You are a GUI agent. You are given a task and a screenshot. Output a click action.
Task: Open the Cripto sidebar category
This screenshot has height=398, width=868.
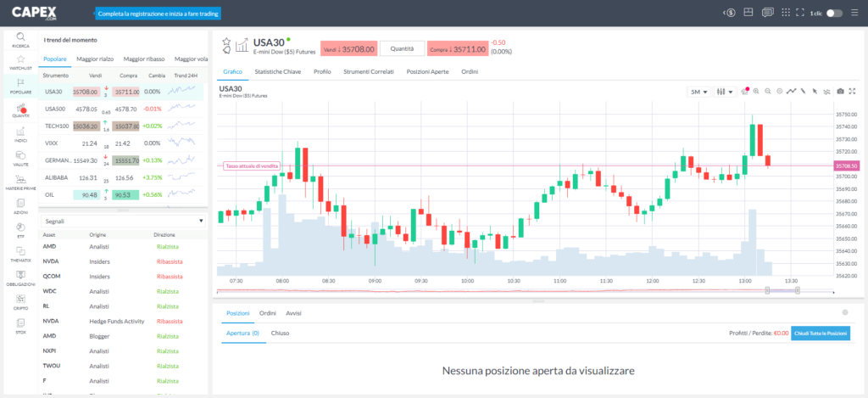tap(20, 301)
